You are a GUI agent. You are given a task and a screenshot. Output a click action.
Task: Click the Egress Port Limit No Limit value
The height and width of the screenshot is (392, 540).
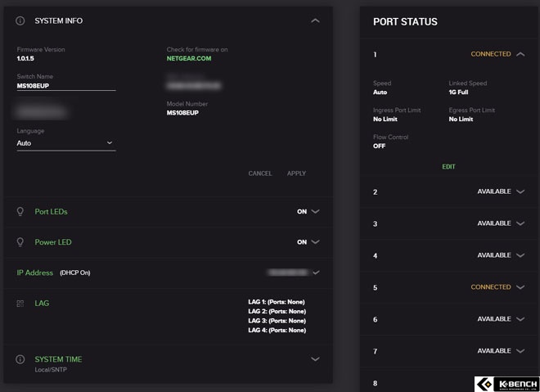[461, 119]
